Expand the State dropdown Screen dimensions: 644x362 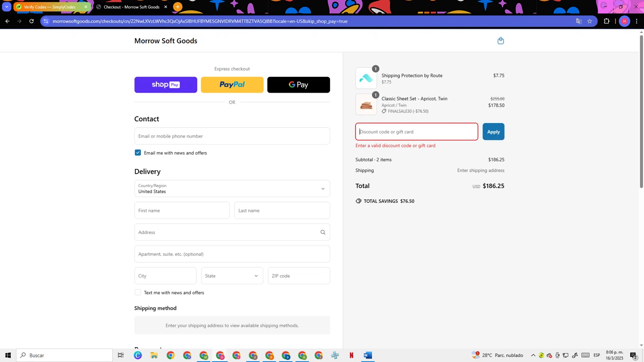click(x=232, y=276)
